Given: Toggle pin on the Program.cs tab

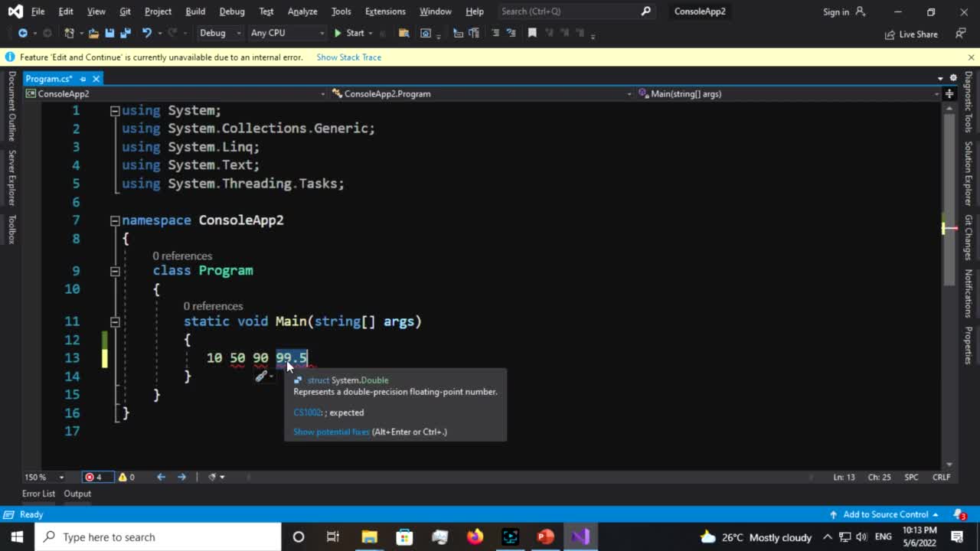Looking at the screenshot, I should point(83,79).
